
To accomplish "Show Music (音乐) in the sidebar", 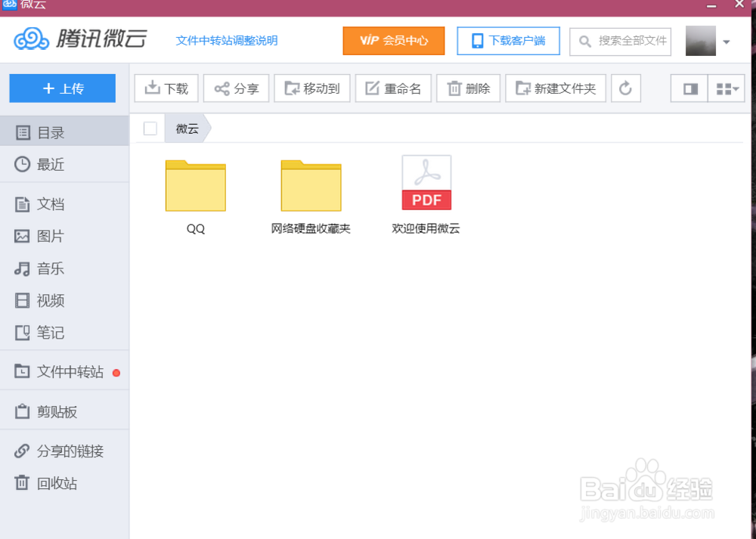I will [64, 268].
